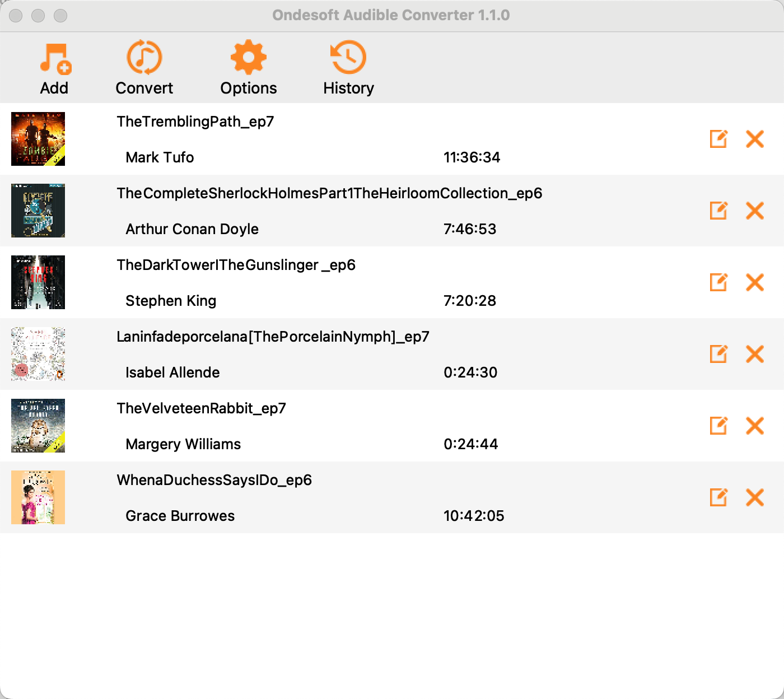Edit TheVelveteenRabbit_ep7 entry
Image resolution: width=784 pixels, height=699 pixels.
coord(718,426)
